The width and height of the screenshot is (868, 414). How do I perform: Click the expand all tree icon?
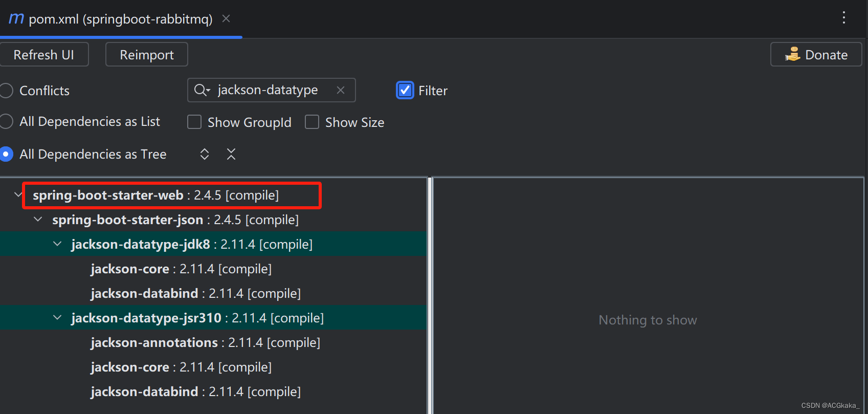click(205, 154)
